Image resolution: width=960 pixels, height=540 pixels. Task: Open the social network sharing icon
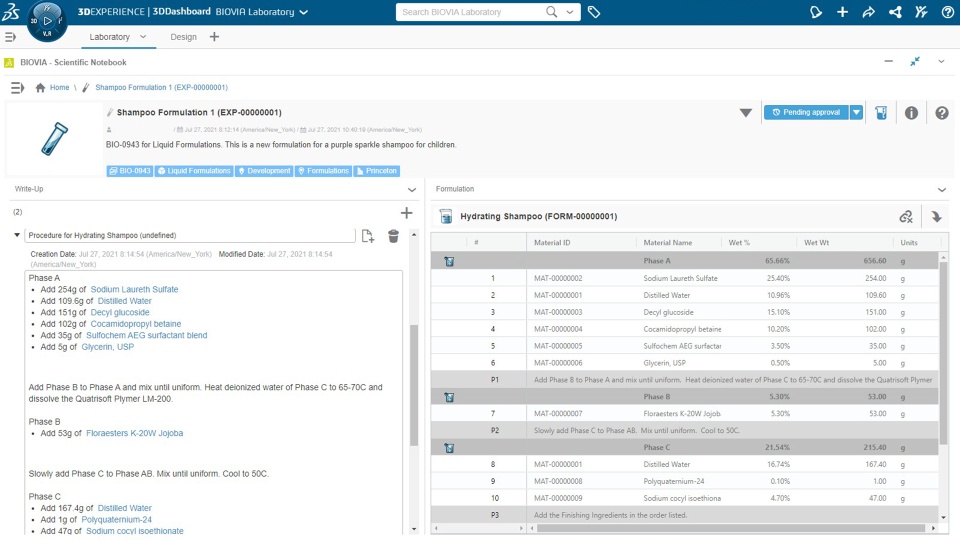tap(895, 12)
